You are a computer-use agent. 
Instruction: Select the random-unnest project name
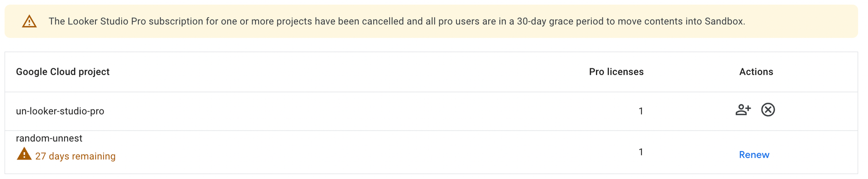[49, 138]
